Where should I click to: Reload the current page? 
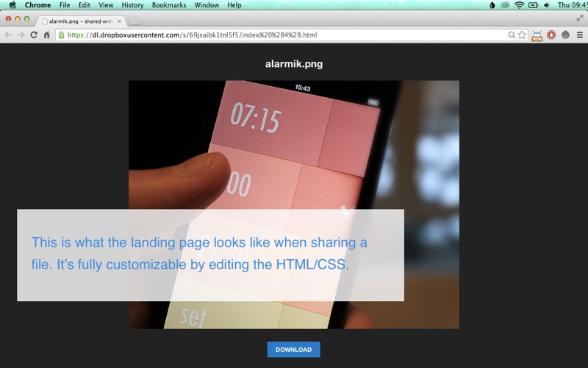pyautogui.click(x=34, y=35)
